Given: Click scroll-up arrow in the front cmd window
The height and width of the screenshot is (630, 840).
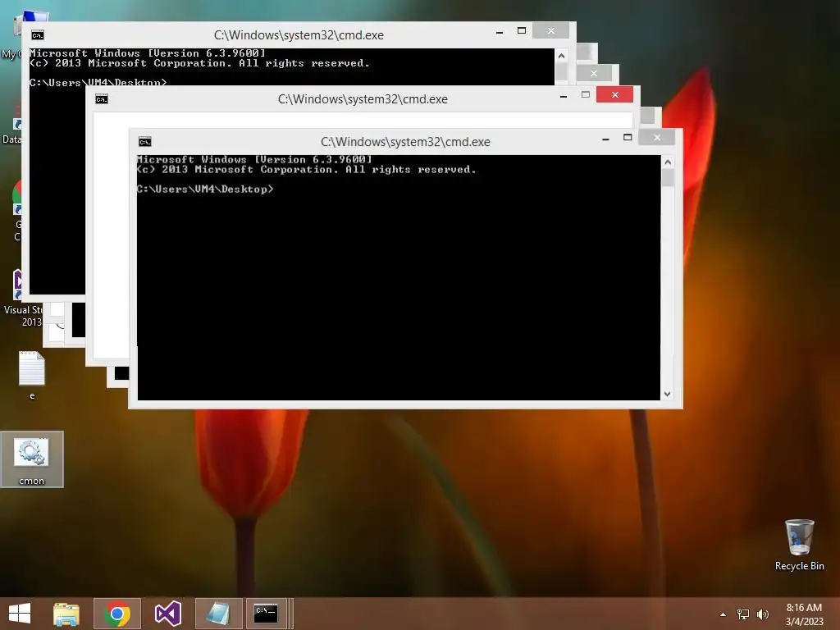Looking at the screenshot, I should [x=668, y=162].
